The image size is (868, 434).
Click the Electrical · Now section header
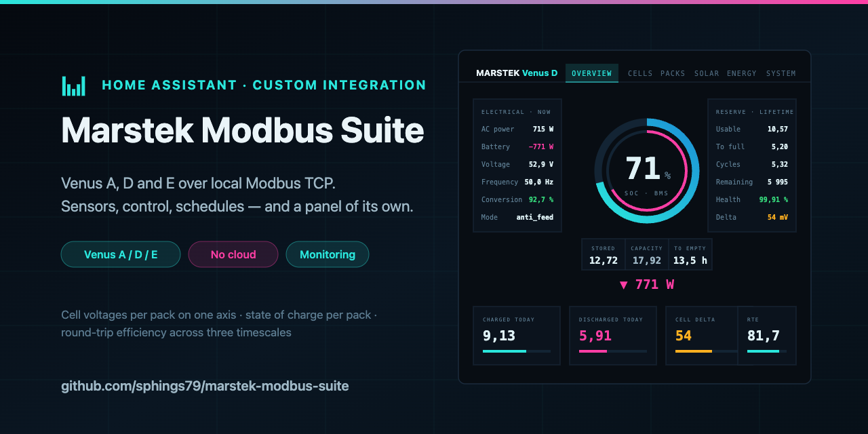click(516, 112)
